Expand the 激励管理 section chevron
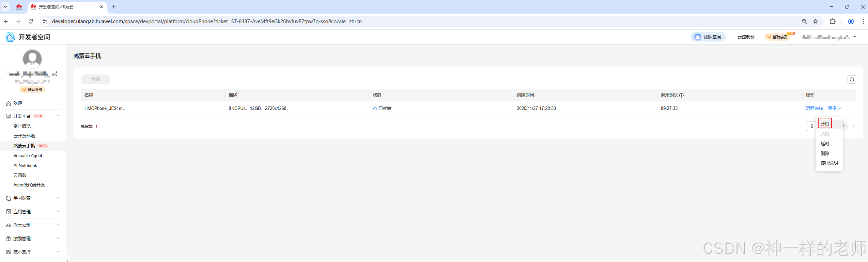 pyautogui.click(x=58, y=238)
